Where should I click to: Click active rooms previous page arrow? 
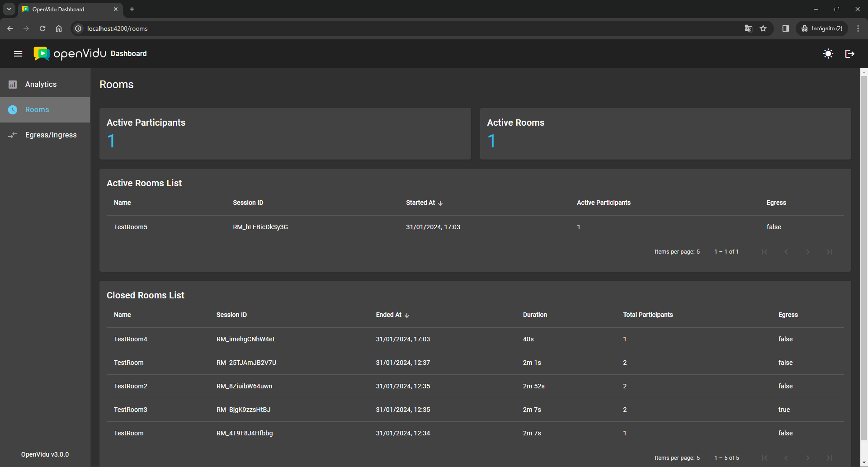tap(786, 252)
